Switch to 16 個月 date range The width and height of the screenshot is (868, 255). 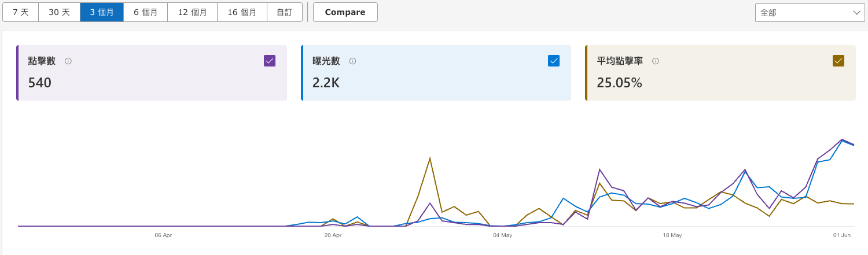[242, 12]
